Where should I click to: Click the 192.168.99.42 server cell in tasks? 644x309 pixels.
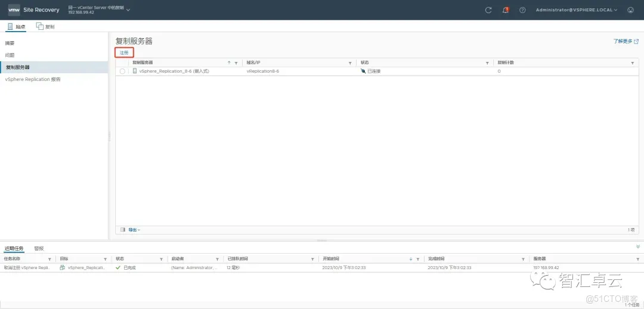(546, 267)
